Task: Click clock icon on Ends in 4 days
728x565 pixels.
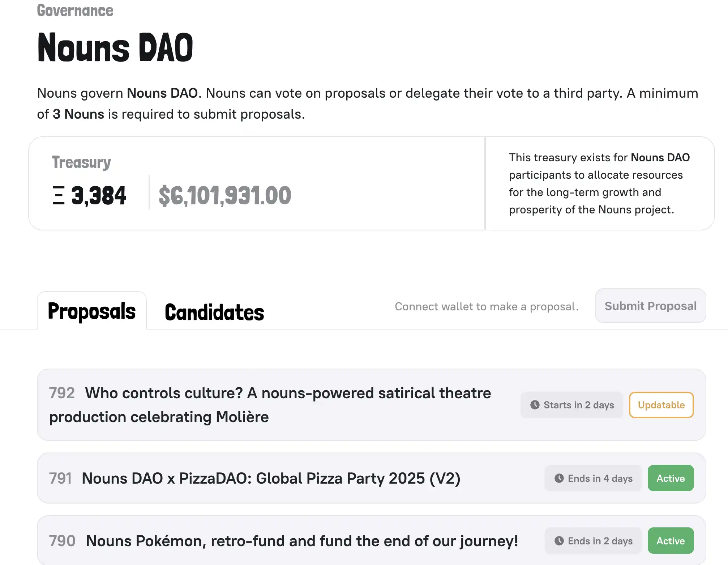Action: [559, 478]
